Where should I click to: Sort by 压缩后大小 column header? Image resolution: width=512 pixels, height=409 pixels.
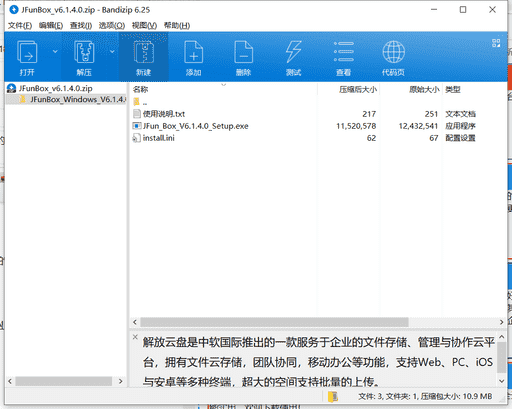(x=358, y=89)
